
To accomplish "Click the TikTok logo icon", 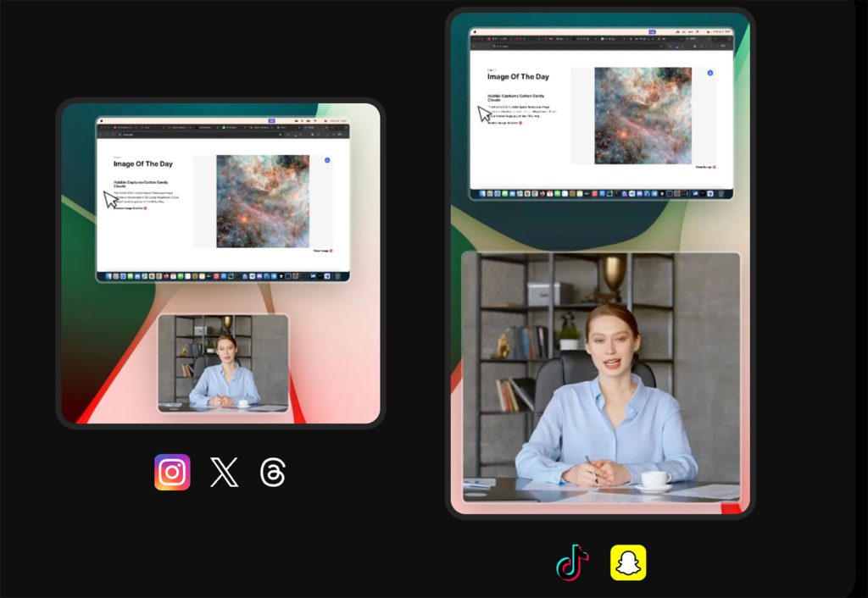I will (x=572, y=562).
